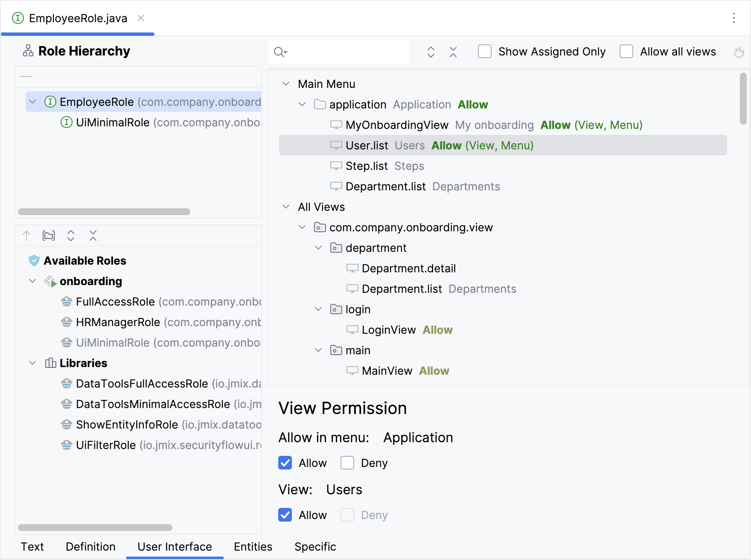Expand all entries in Available Roles panel
Screen dimensions: 751x560
pyautogui.click(x=71, y=235)
